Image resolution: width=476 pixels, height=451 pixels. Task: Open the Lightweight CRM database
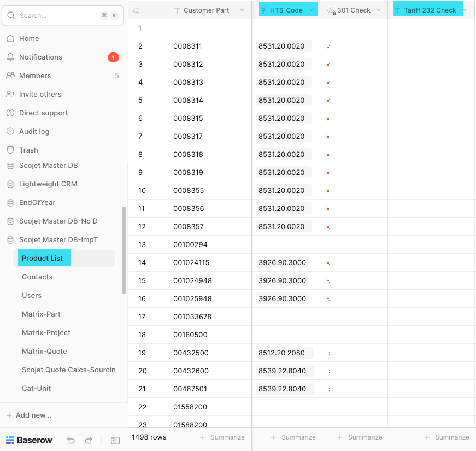pos(48,184)
